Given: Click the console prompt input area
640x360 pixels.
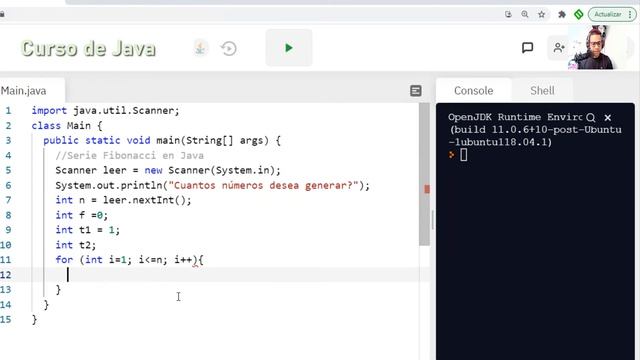Looking at the screenshot, I should tap(464, 155).
